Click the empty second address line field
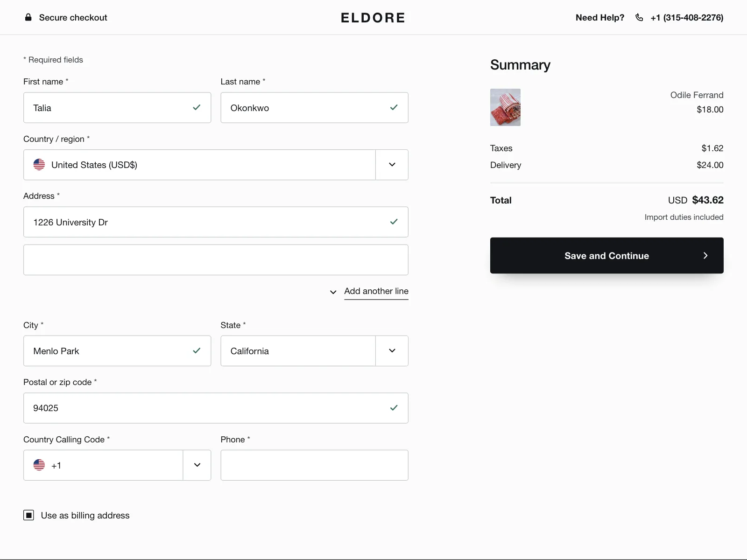The width and height of the screenshot is (747, 560). pos(216,260)
